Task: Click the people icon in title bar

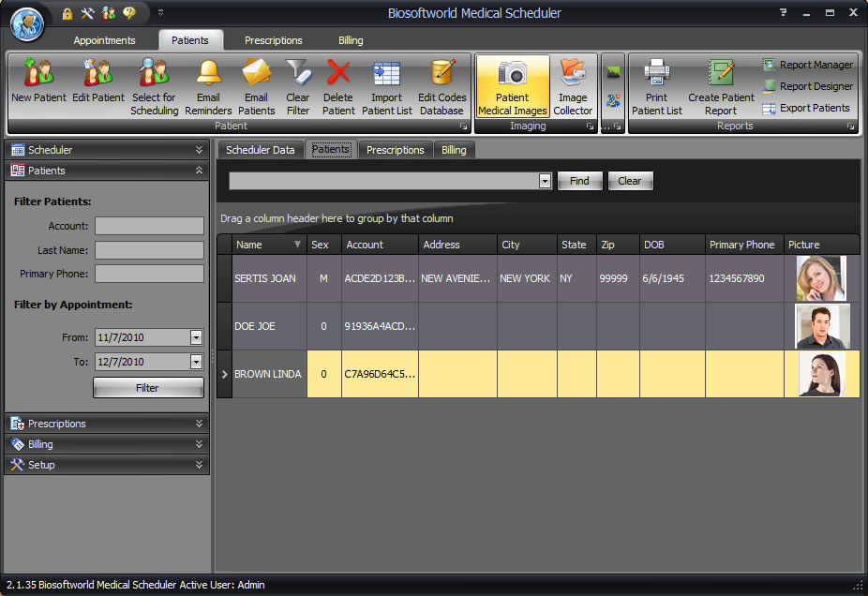Action: pos(109,13)
